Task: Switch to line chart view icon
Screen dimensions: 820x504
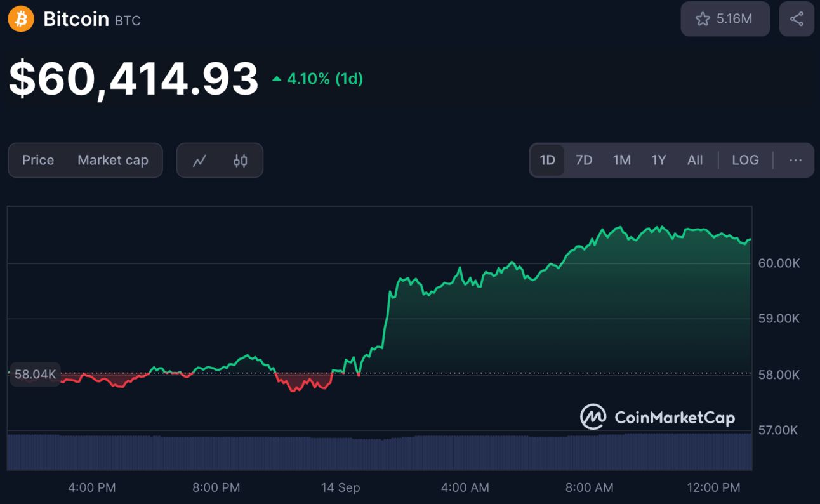Action: pos(200,161)
